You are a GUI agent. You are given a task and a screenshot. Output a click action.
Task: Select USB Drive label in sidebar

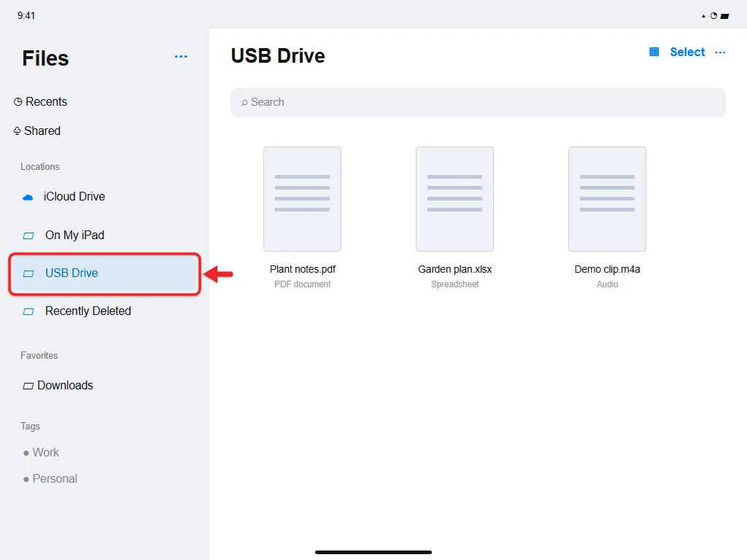(x=71, y=273)
